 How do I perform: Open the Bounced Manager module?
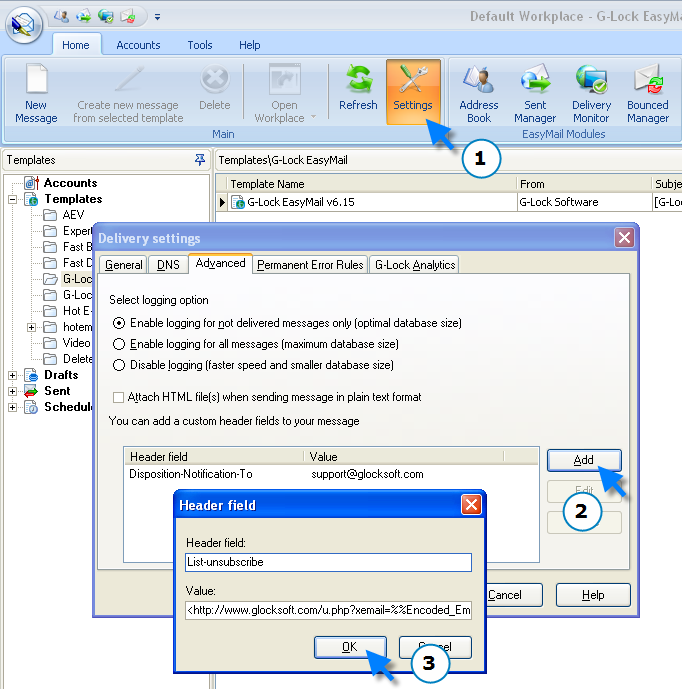point(648,93)
